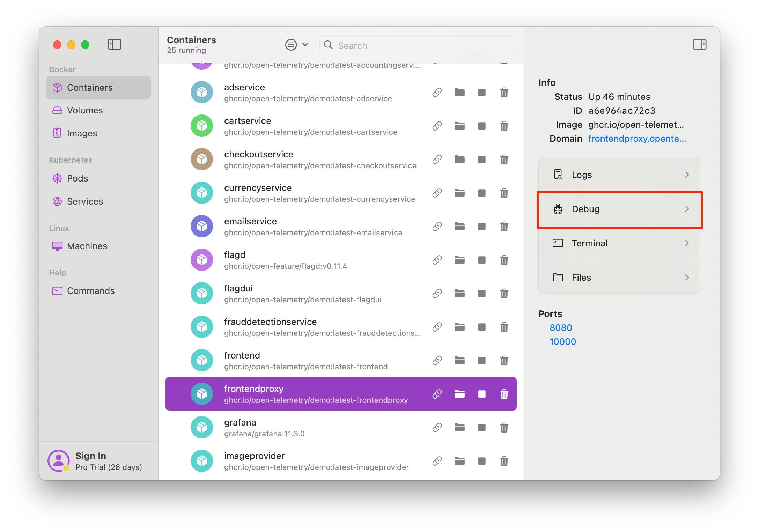
Task: Stop the grafana container
Action: [482, 428]
